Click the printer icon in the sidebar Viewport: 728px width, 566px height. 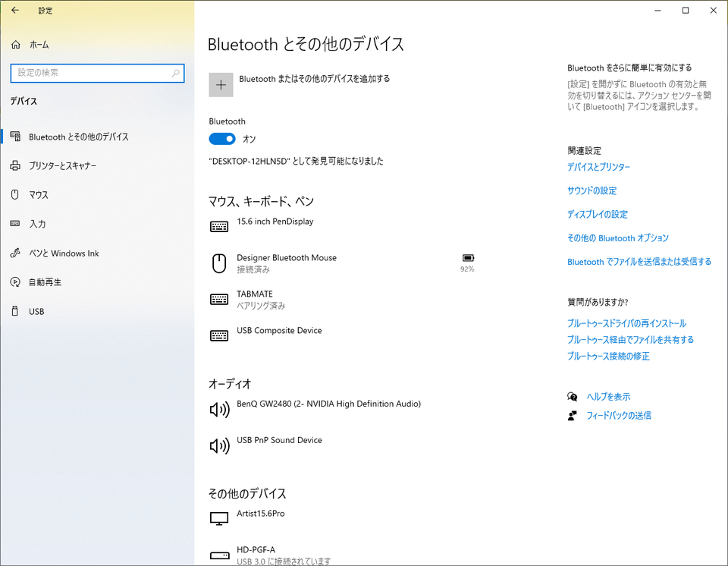point(15,165)
